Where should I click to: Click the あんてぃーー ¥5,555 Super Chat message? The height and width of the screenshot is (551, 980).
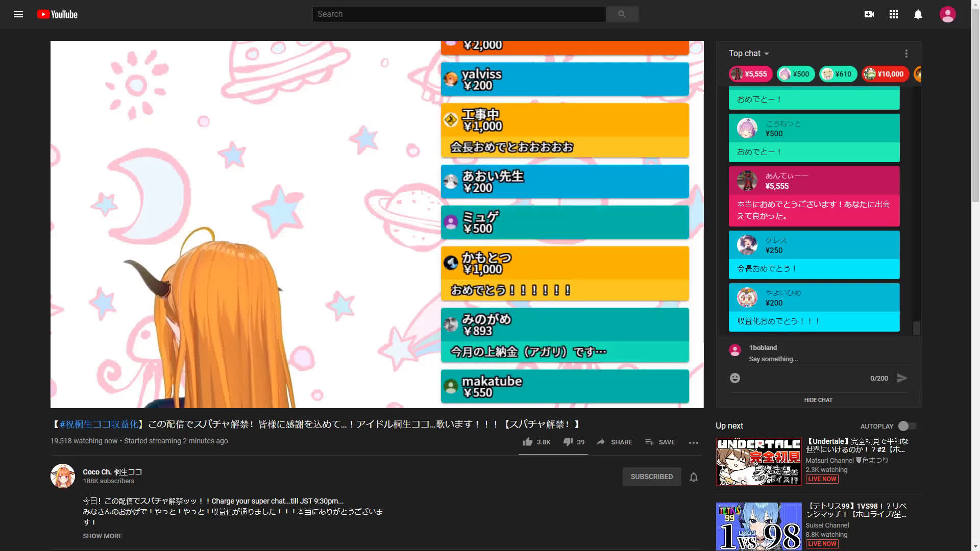814,196
